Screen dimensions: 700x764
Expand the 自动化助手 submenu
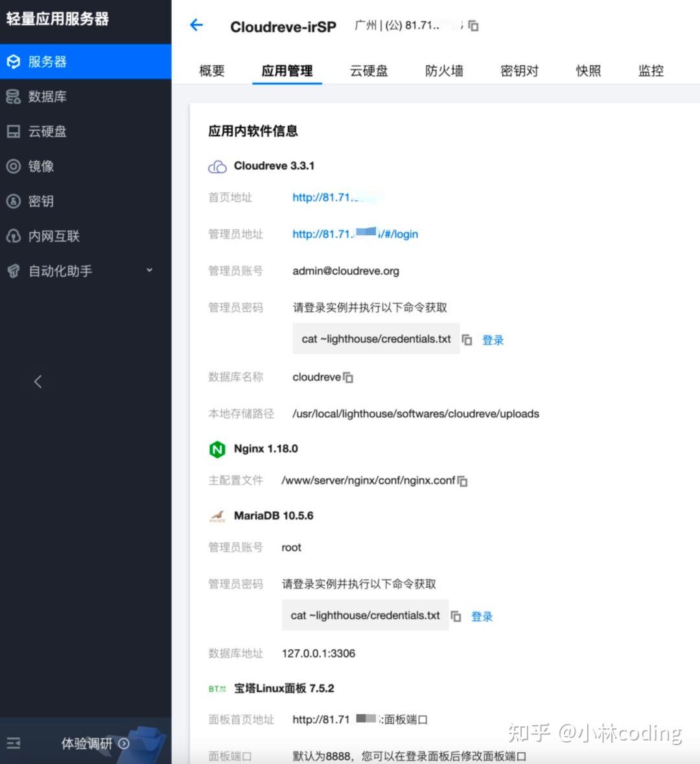pyautogui.click(x=149, y=270)
